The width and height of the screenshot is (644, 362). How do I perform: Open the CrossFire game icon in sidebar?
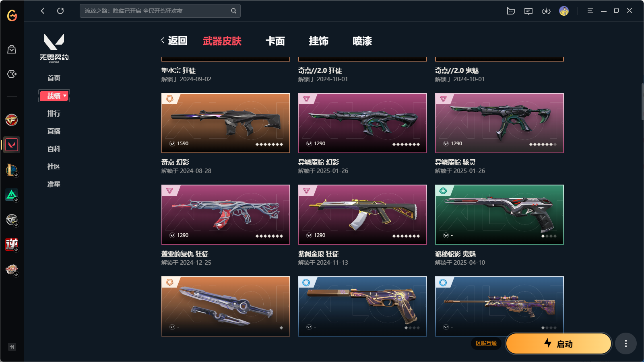(12, 119)
